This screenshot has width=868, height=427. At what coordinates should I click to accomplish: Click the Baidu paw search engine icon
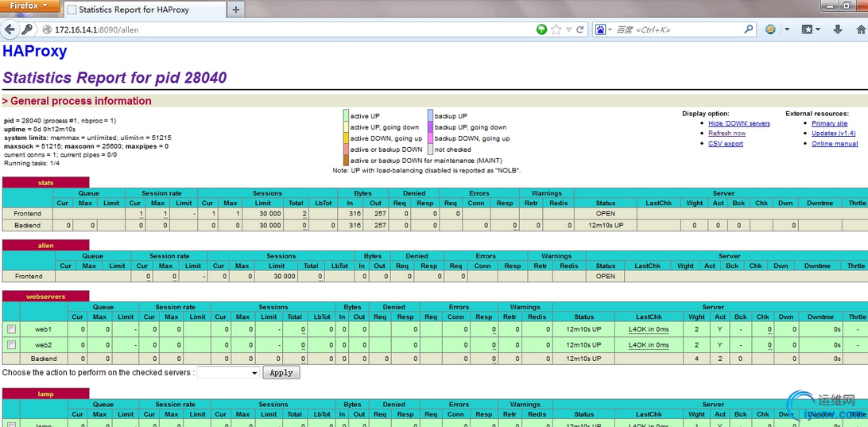600,29
